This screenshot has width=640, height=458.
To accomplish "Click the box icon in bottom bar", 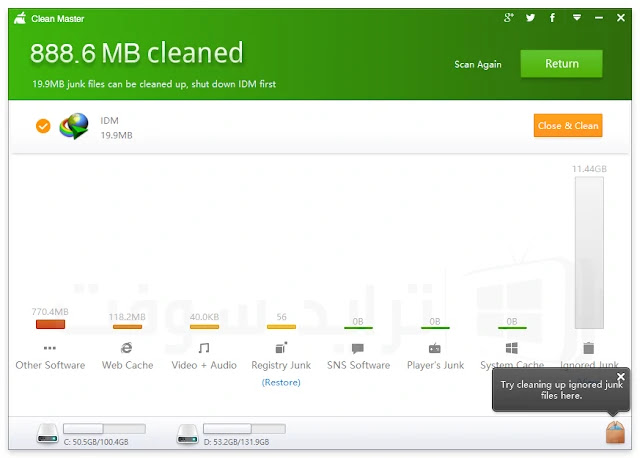I will coord(615,432).
